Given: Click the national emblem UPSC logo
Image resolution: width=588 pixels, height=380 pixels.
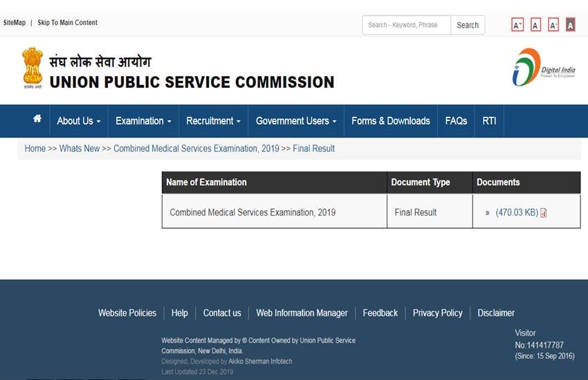Looking at the screenshot, I should [x=32, y=68].
